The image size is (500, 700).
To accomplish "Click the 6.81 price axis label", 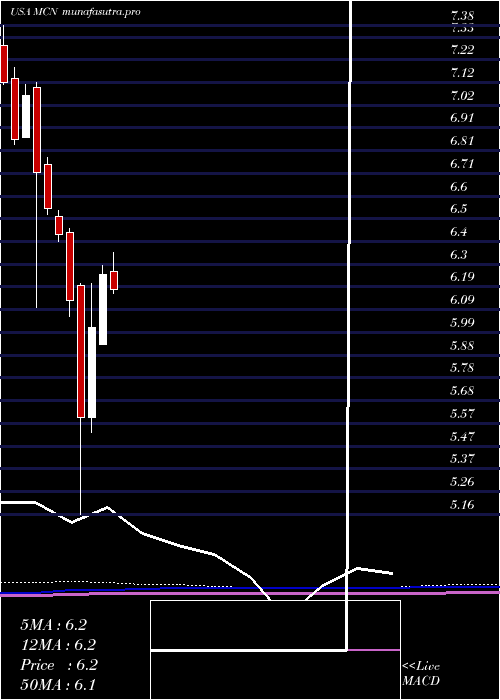I will (462, 141).
